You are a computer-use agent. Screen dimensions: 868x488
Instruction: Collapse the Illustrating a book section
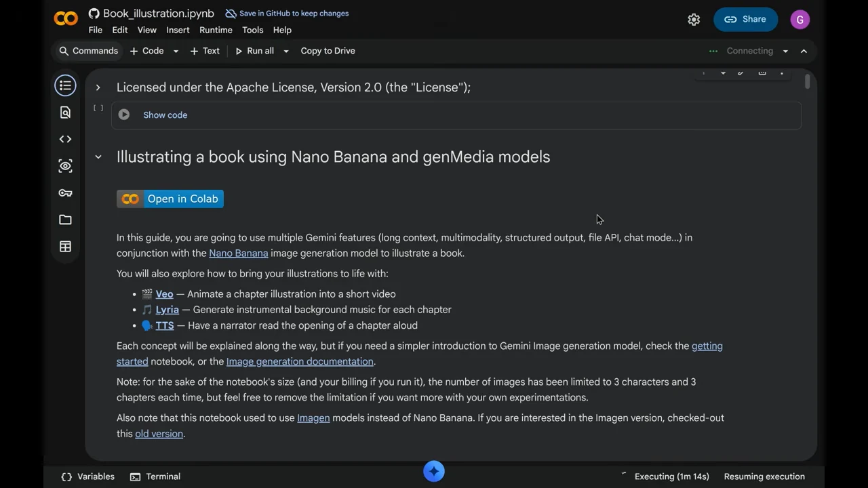pyautogui.click(x=98, y=157)
